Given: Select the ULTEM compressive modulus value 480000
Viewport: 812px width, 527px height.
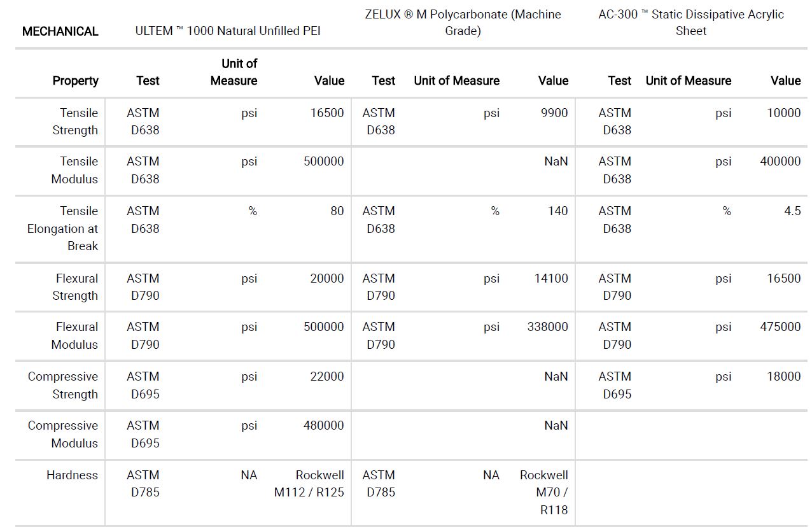Looking at the screenshot, I should tap(324, 426).
